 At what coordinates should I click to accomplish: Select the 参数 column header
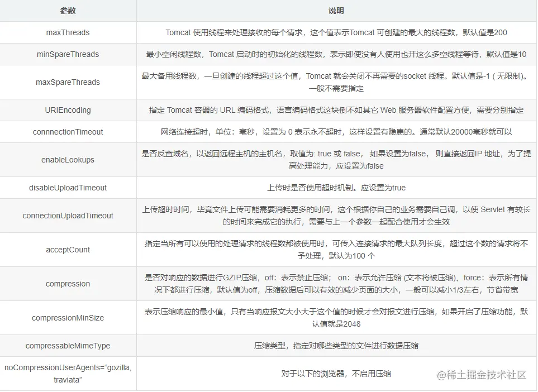tap(68, 11)
